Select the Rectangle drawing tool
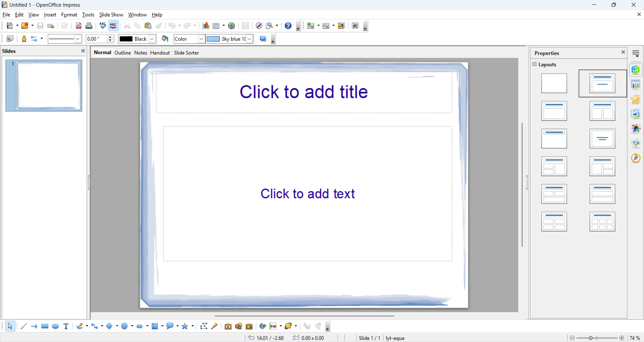 point(45,326)
